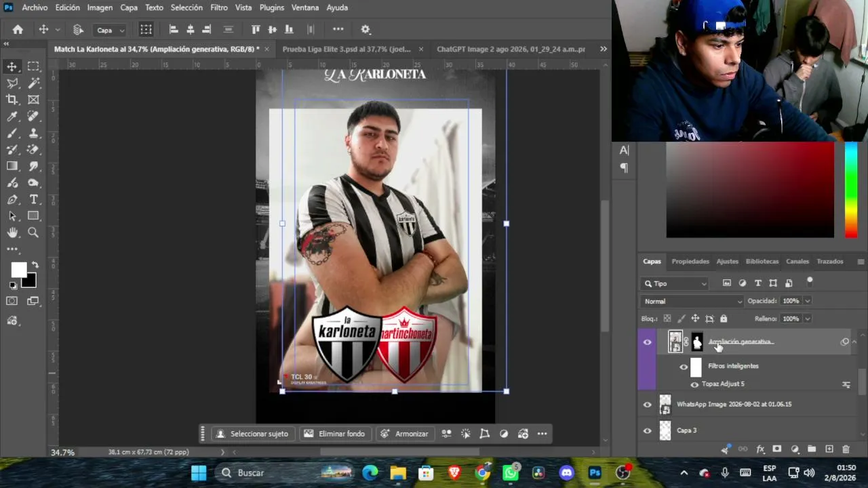Switch to the Canales tab
The width and height of the screenshot is (868, 488).
click(x=797, y=262)
